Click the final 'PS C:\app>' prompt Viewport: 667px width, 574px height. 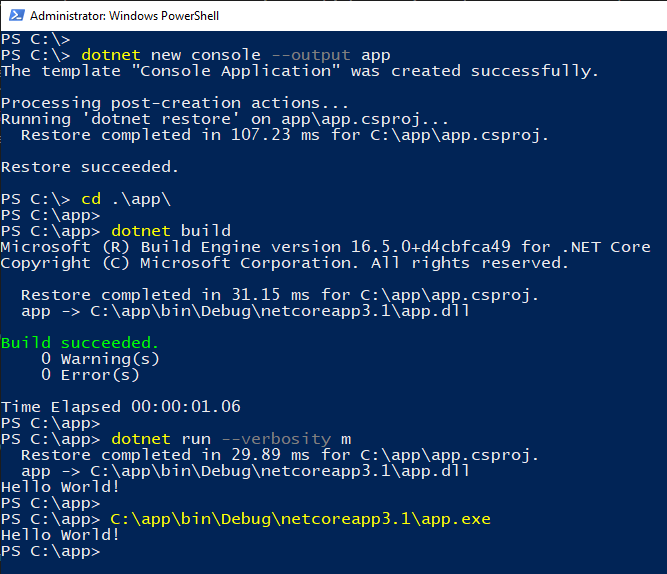pyautogui.click(x=51, y=551)
